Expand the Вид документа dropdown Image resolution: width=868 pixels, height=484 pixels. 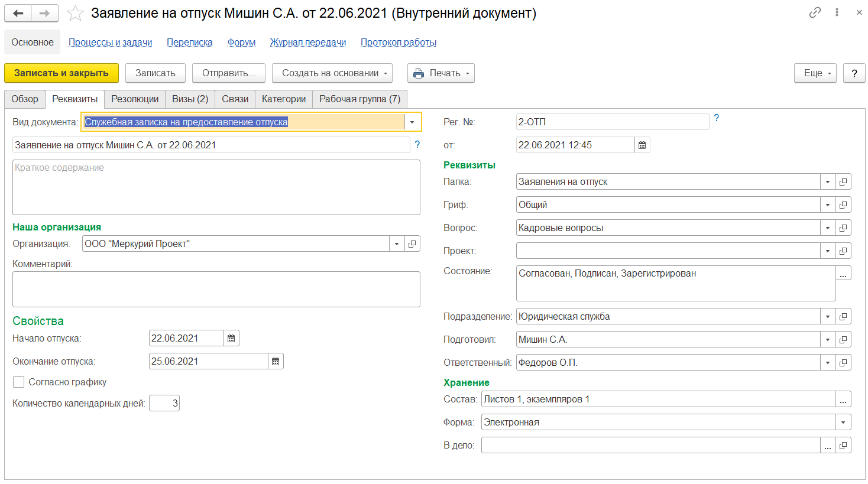point(412,122)
